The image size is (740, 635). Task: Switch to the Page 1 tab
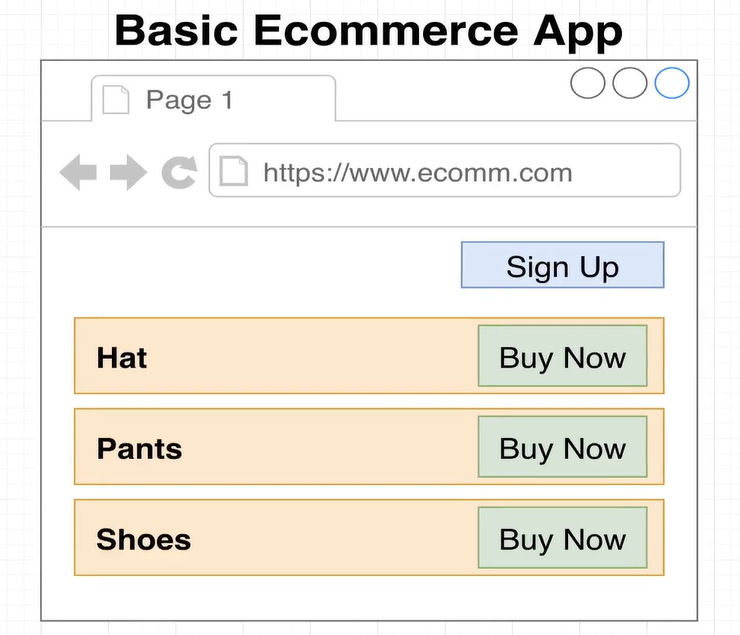189,100
